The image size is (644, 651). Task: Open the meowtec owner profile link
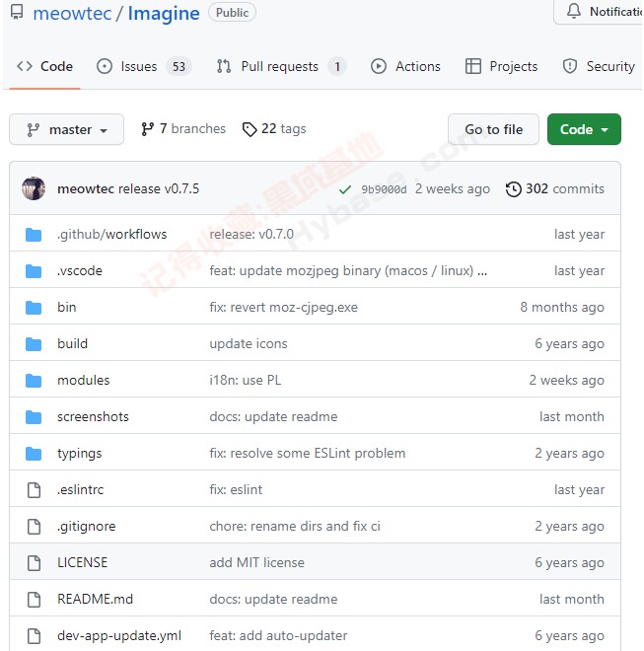tap(72, 13)
